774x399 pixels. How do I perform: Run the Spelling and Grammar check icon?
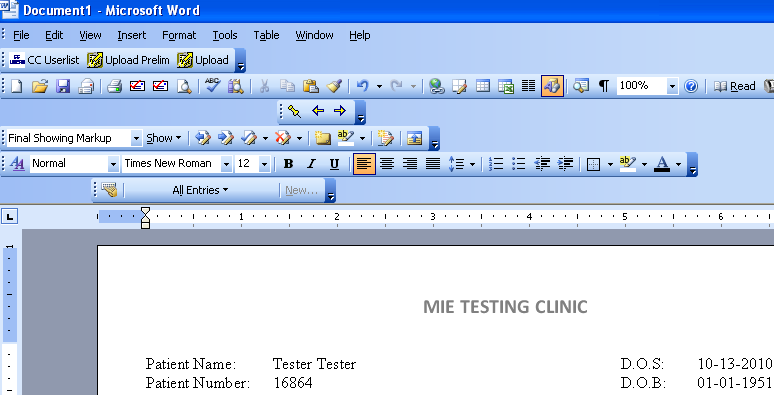[x=213, y=86]
